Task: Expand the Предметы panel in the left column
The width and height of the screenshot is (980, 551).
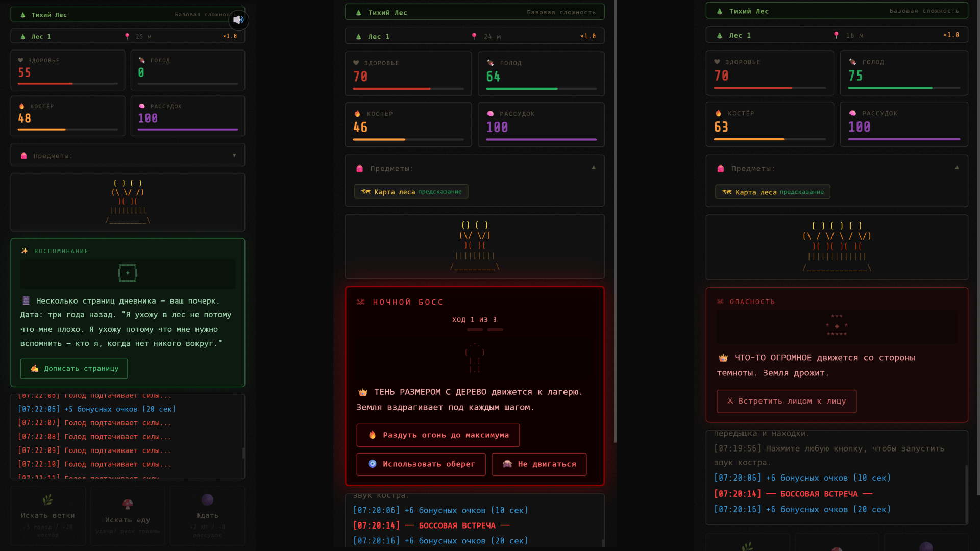Action: coord(234,155)
